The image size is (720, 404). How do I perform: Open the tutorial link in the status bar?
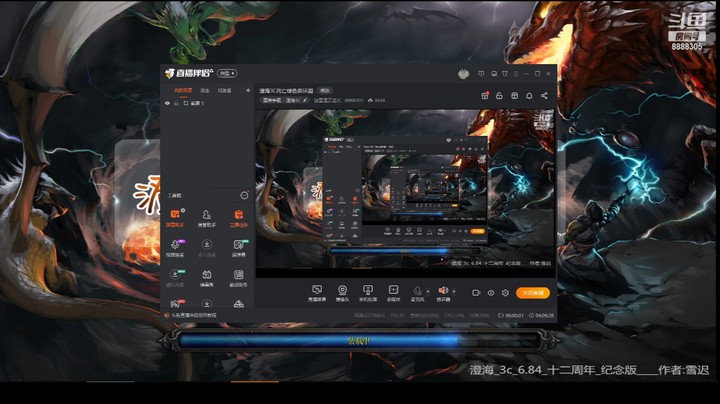click(194, 315)
